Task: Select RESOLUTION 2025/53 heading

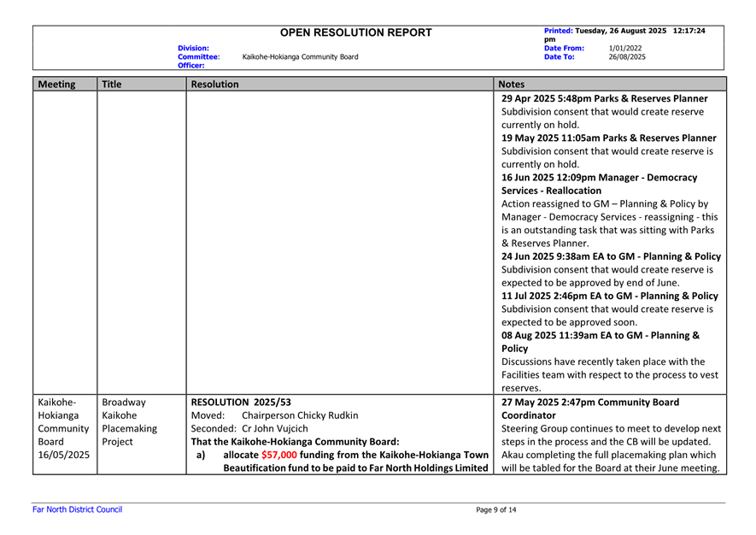Action: pyautogui.click(x=241, y=403)
